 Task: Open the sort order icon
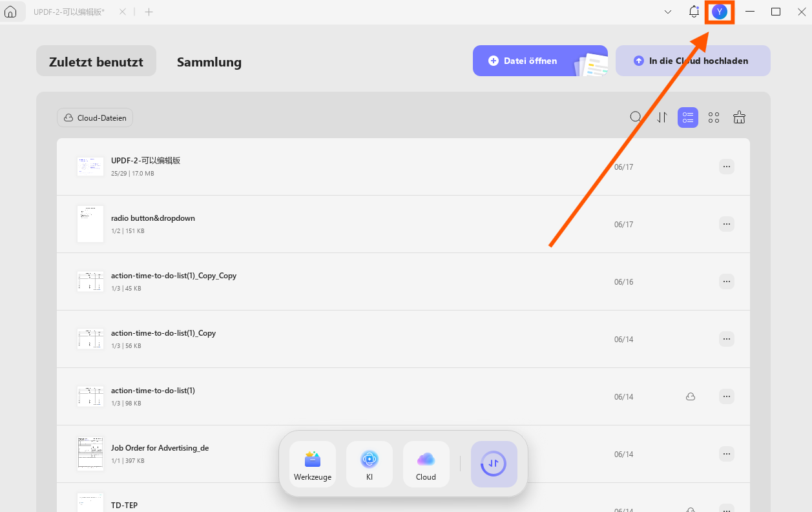(662, 118)
